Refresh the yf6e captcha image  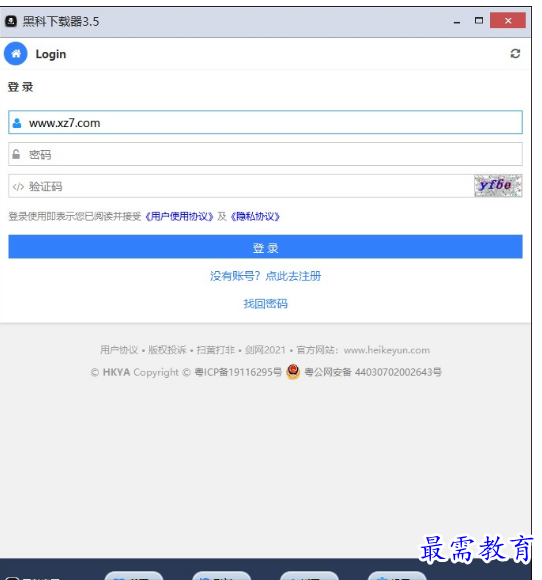[498, 186]
